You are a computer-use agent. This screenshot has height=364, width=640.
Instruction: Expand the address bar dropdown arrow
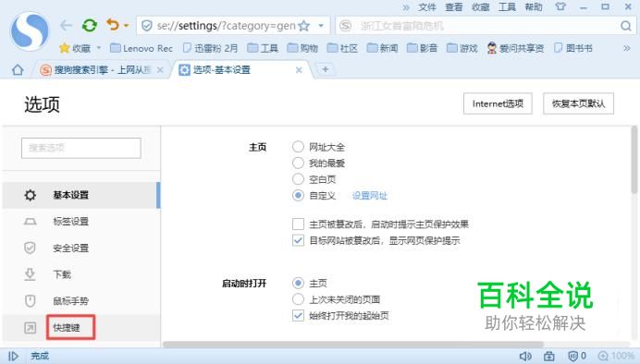321,26
